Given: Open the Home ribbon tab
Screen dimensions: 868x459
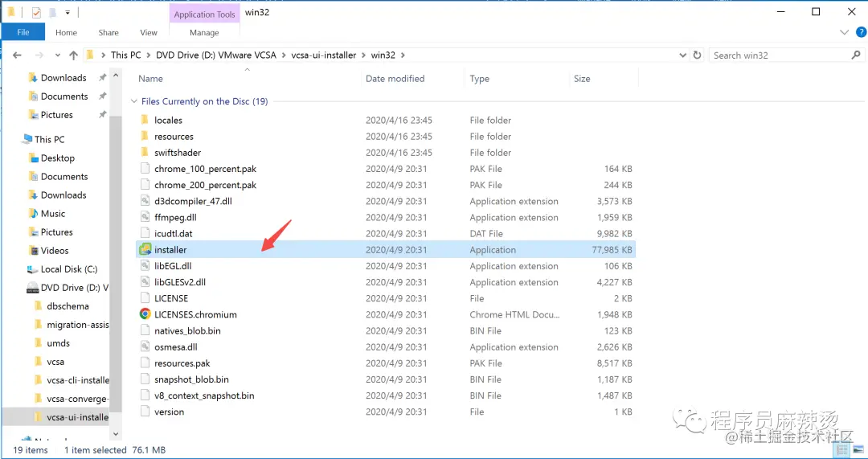Looking at the screenshot, I should click(x=66, y=33).
